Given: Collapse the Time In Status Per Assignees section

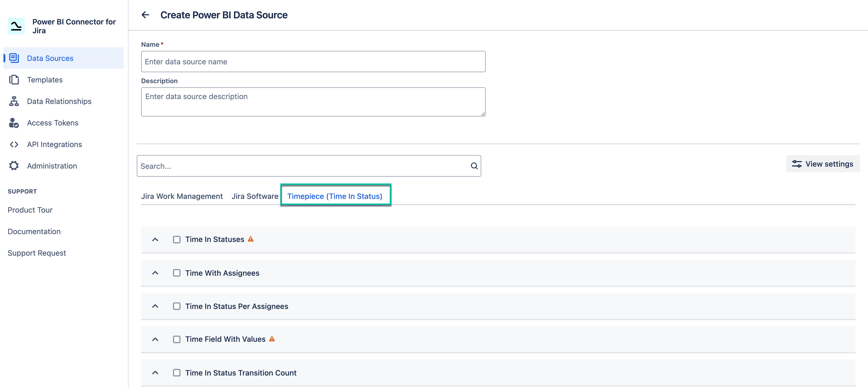Looking at the screenshot, I should click(x=155, y=306).
